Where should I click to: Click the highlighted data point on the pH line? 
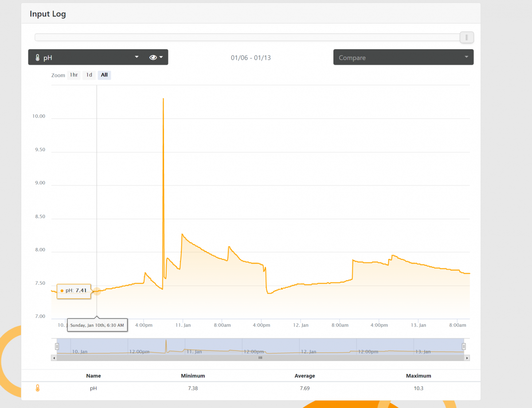[97, 291]
